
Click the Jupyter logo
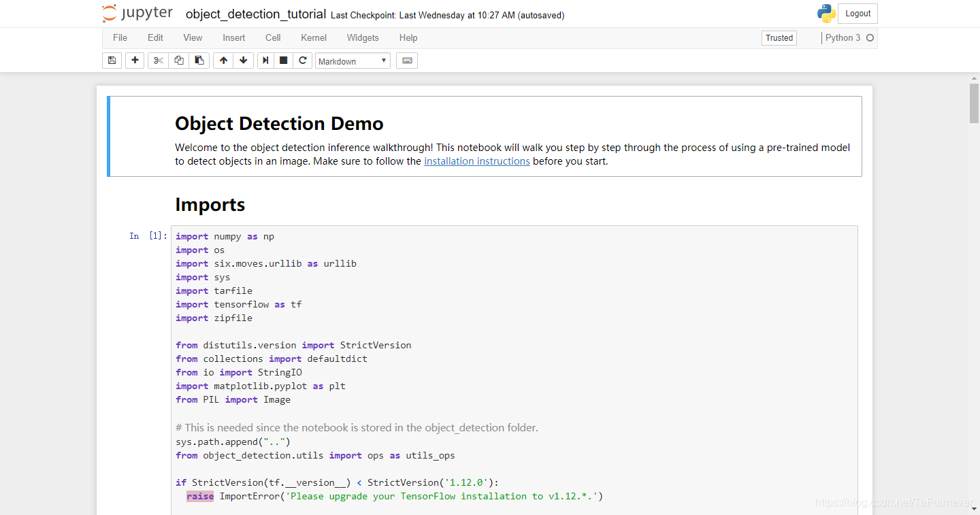pos(137,14)
